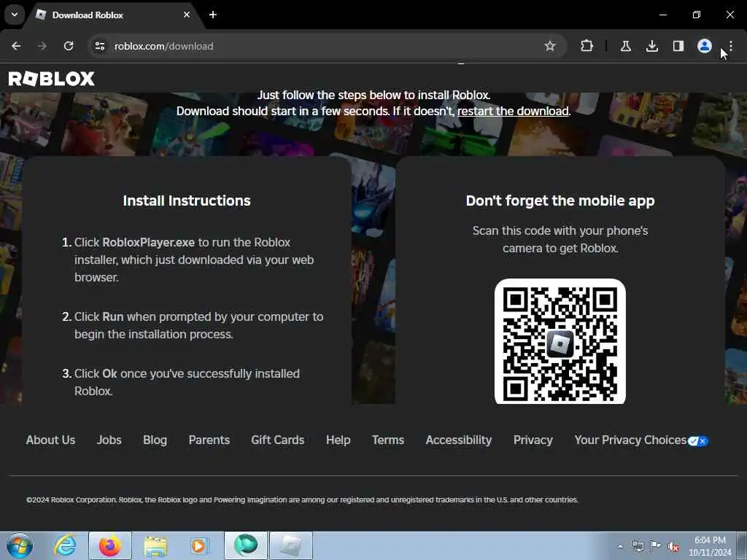This screenshot has width=747, height=560.
Task: Open the Help footer link
Action: [338, 440]
